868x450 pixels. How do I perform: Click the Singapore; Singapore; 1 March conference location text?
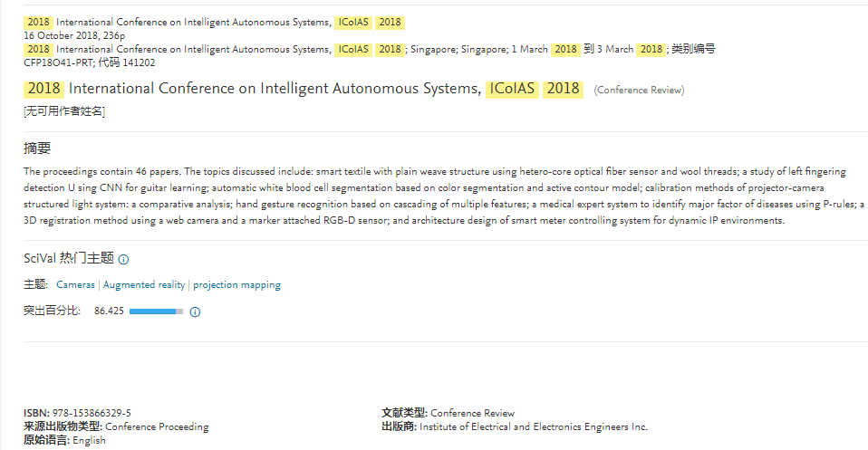478,49
